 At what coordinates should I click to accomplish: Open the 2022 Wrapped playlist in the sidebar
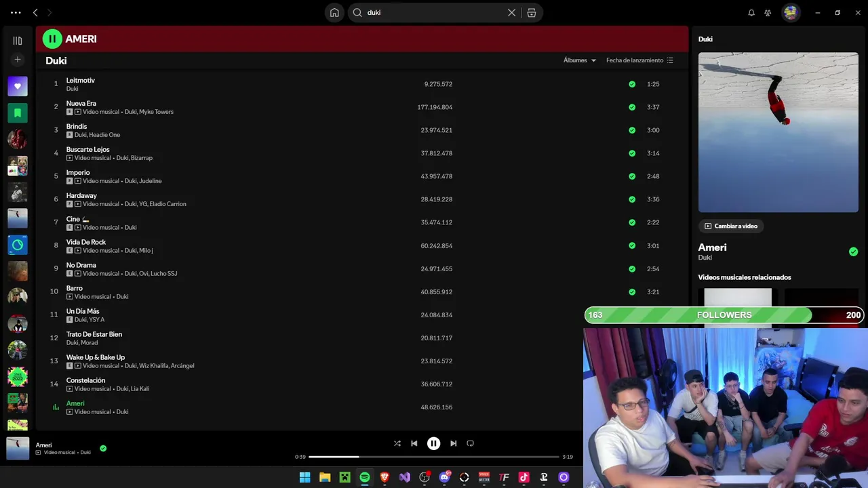pyautogui.click(x=18, y=376)
